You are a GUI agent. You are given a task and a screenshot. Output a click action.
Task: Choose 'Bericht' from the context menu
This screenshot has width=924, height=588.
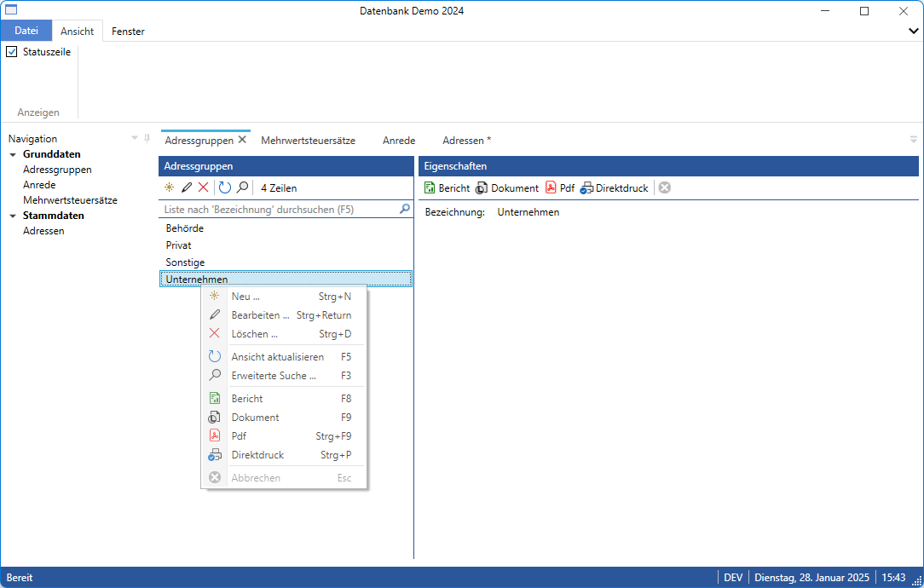pyautogui.click(x=284, y=399)
